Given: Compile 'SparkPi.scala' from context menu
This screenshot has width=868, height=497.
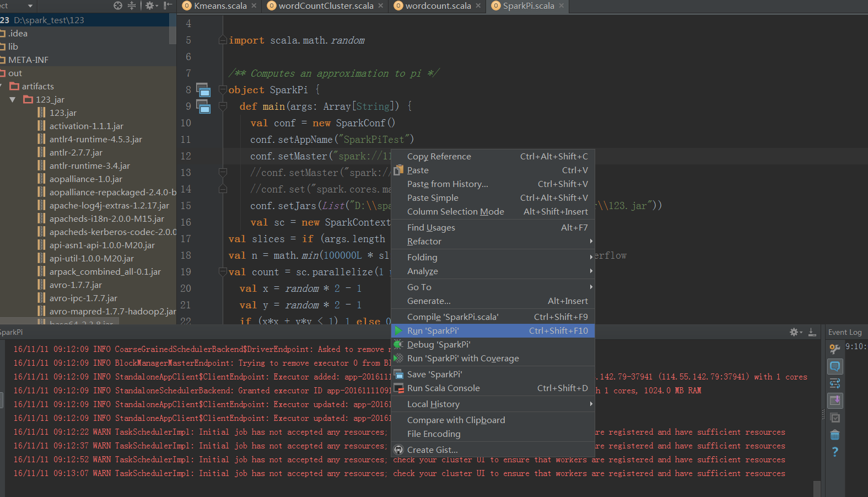Looking at the screenshot, I should click(493, 317).
